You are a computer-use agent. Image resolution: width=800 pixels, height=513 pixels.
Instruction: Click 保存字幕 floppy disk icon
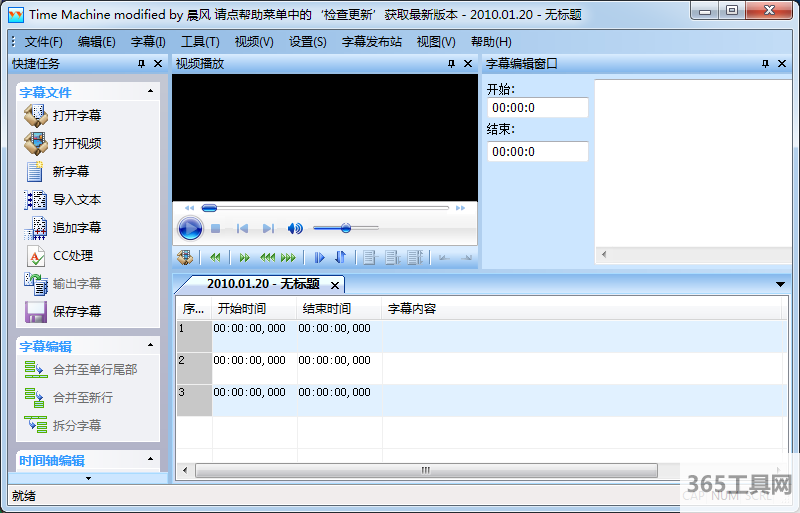(36, 312)
